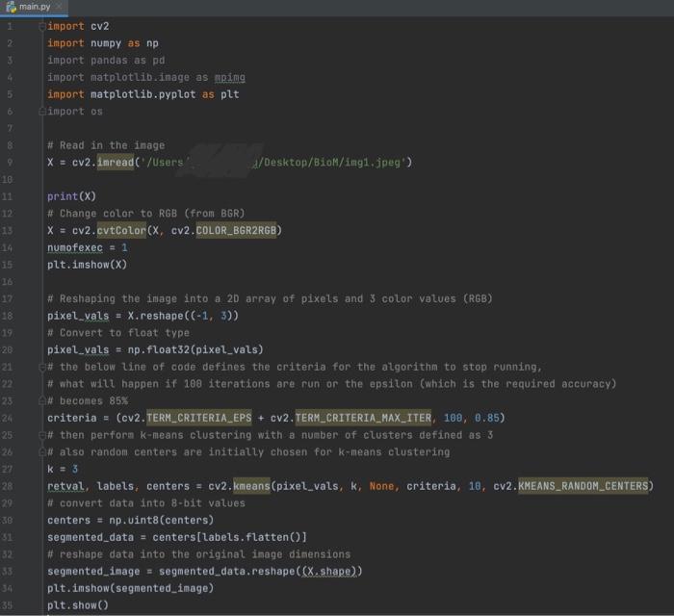Viewport: 674px width, 616px height.
Task: Click the 'COLOR_BGR2RGB' constant
Action: (236, 231)
